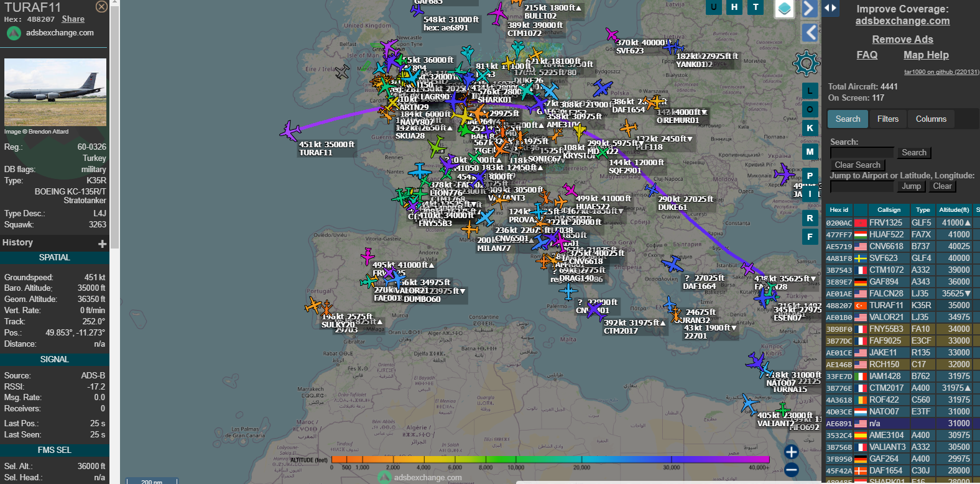This screenshot has height=484, width=980.
Task: Open the Share link for TURAF11
Action: pos(73,19)
